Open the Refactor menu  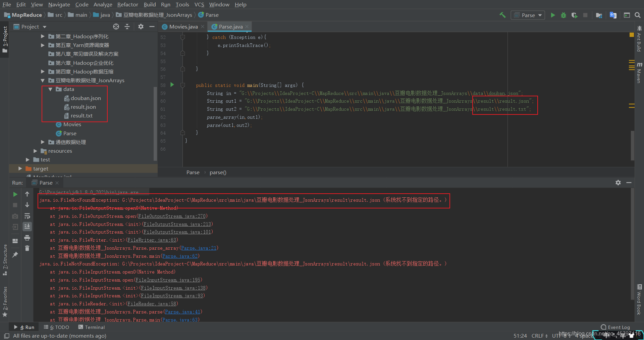point(127,4)
